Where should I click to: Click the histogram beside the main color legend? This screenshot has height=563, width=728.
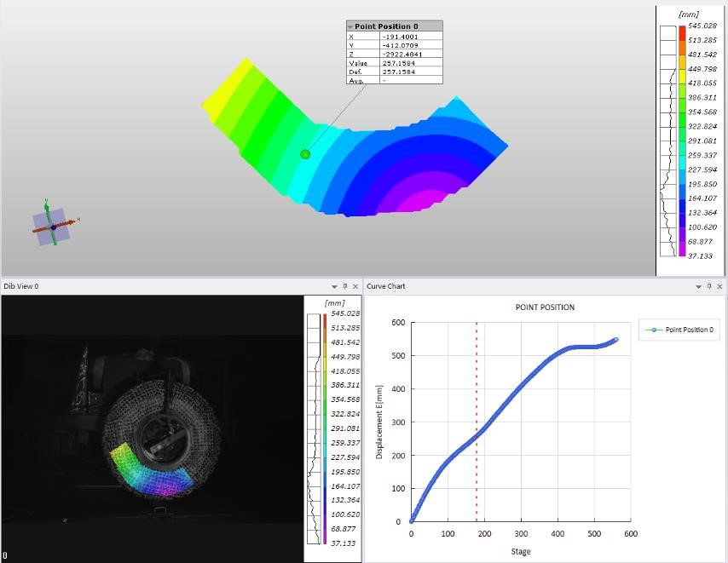669,141
